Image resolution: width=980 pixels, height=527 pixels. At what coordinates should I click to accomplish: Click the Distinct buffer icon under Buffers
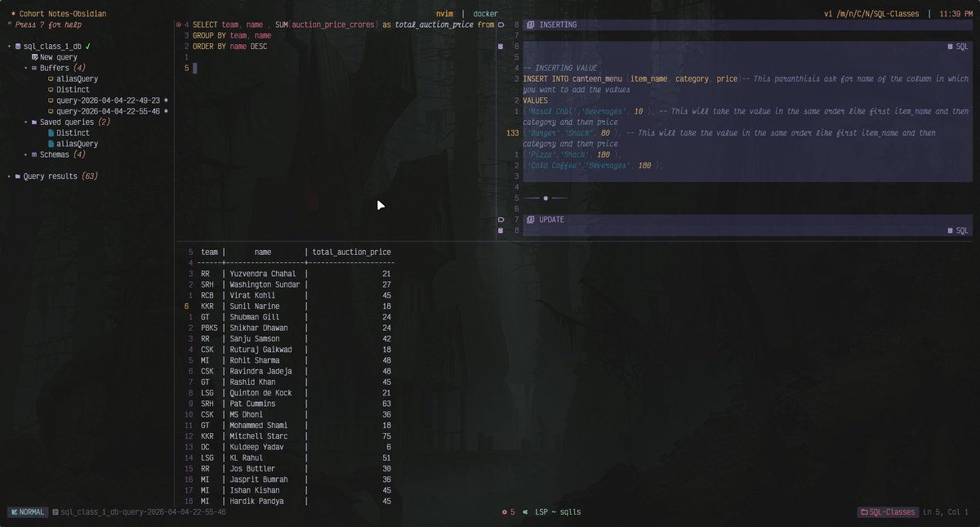click(51, 90)
